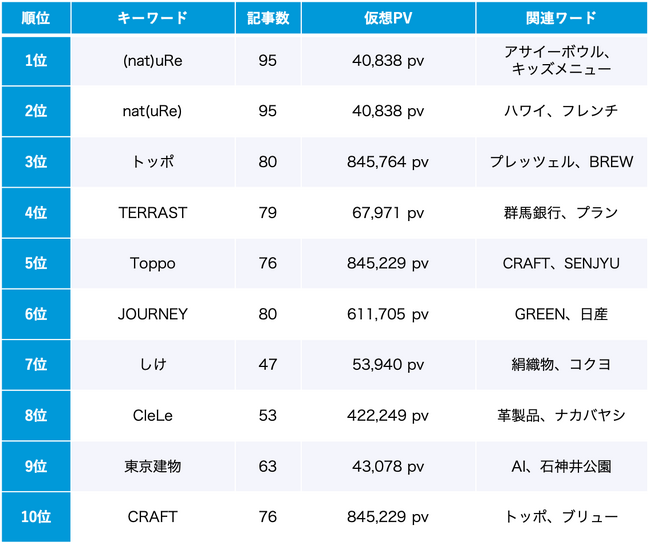The height and width of the screenshot is (546, 650).
Task: Select the 1位 rank cell
Action: (x=35, y=61)
